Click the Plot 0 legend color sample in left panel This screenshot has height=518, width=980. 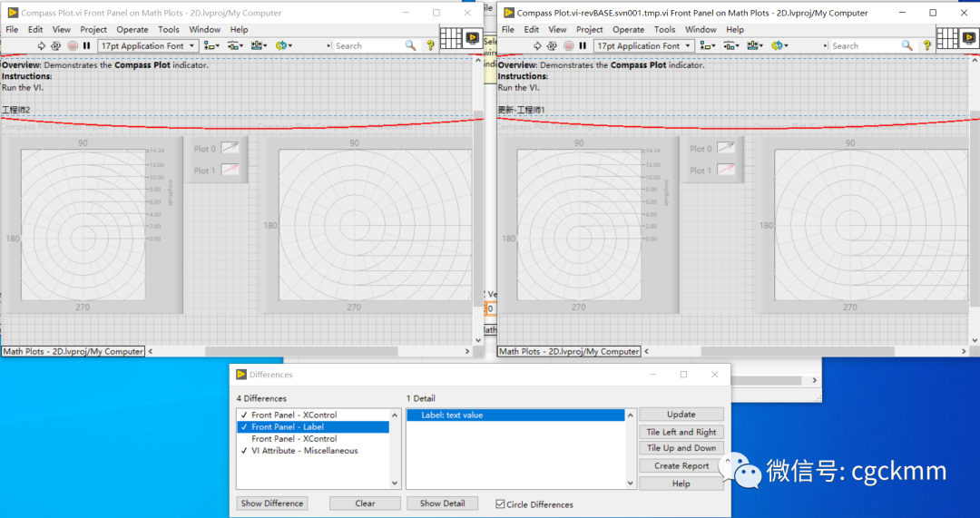click(230, 148)
